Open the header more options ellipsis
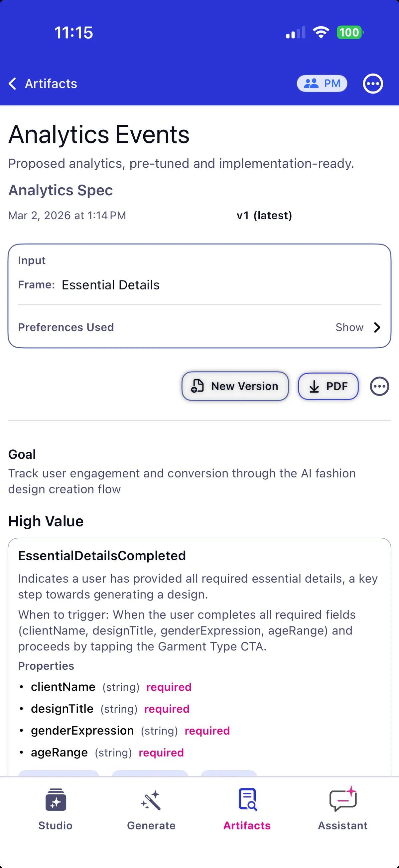This screenshot has height=868, width=399. click(x=373, y=84)
